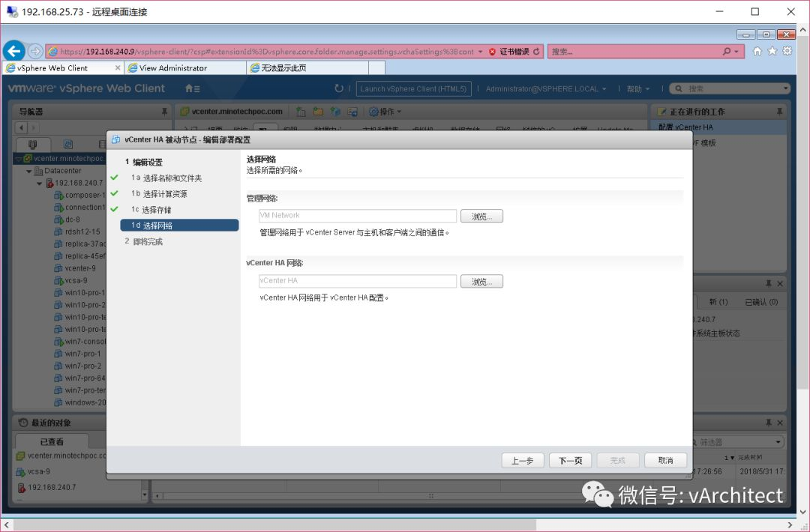This screenshot has width=810, height=532.
Task: Click navigator history back arrow
Action: point(21,127)
